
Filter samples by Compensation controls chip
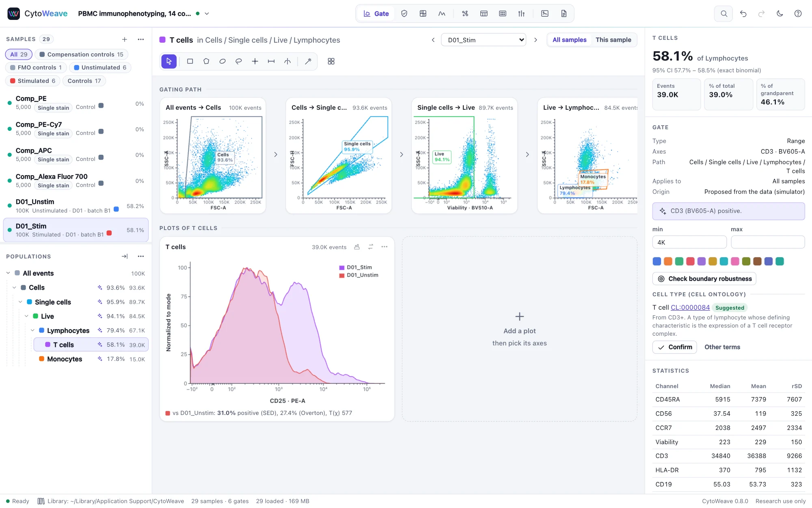82,54
